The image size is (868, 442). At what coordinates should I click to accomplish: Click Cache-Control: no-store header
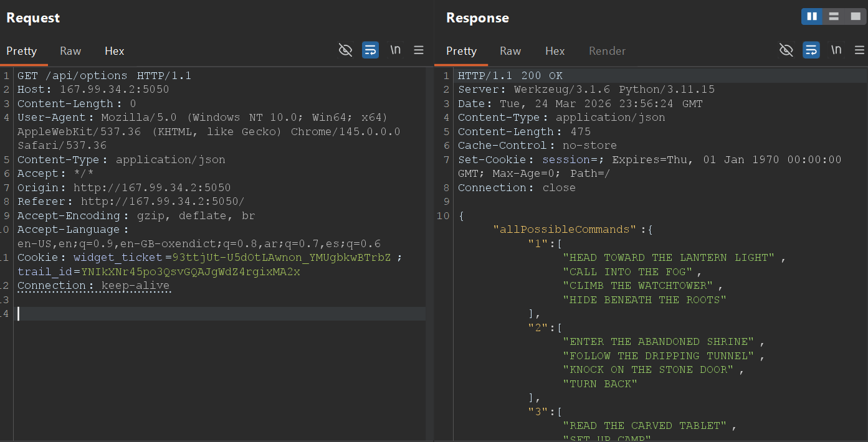pos(537,146)
